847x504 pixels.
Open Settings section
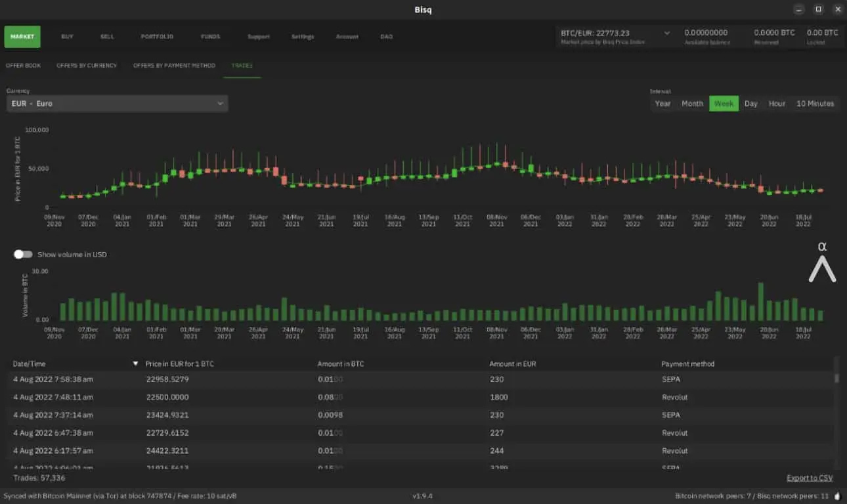click(x=303, y=37)
